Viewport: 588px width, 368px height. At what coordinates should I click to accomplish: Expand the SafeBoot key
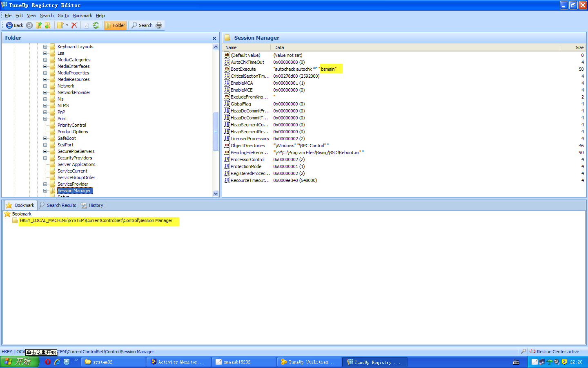click(x=45, y=138)
